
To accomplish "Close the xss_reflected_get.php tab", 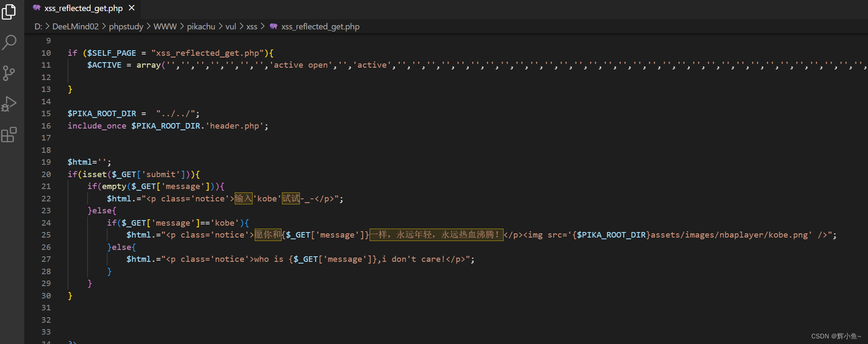I will [131, 8].
